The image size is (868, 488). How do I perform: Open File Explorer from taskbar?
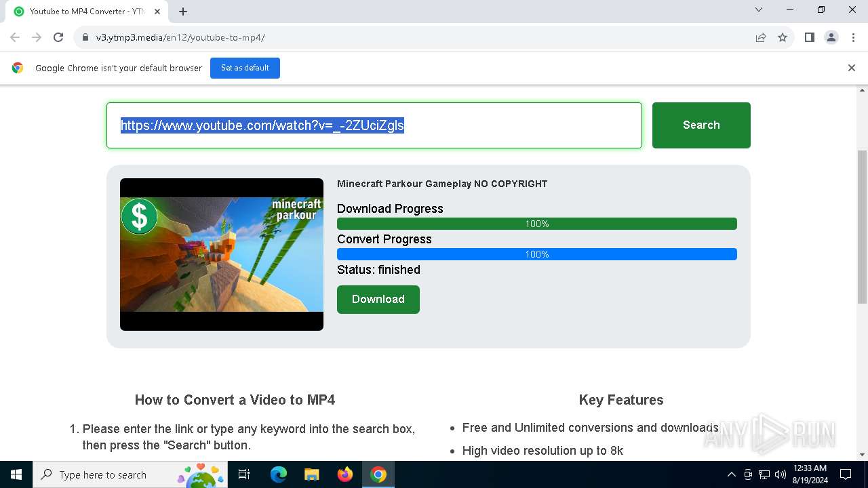[x=312, y=474]
